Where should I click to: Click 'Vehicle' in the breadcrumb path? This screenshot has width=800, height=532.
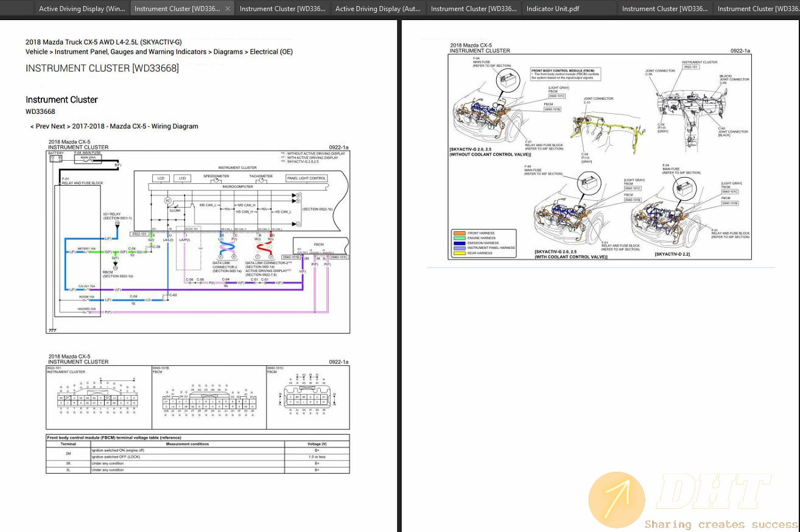pyautogui.click(x=37, y=52)
